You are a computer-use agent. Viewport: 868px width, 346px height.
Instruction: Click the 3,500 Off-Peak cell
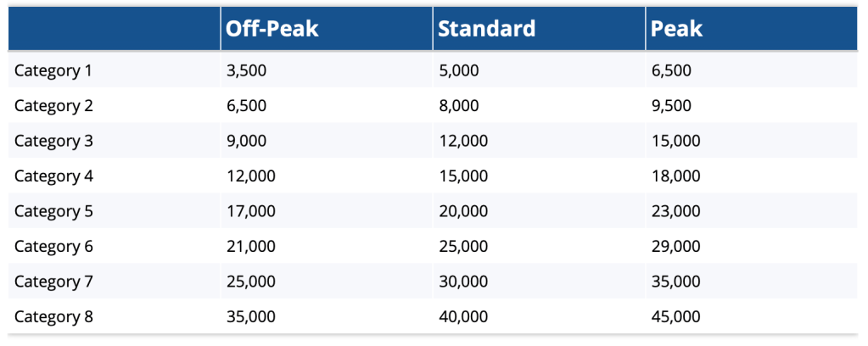247,70
